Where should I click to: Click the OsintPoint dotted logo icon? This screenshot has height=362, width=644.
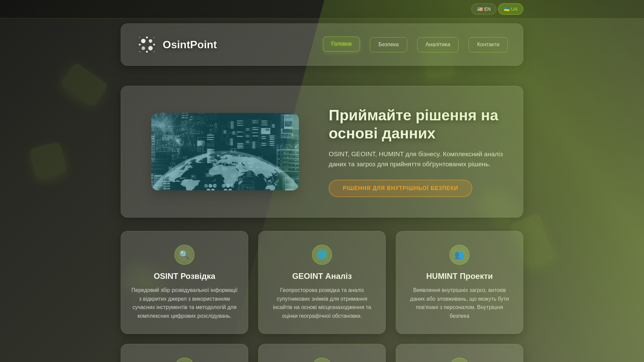(147, 45)
